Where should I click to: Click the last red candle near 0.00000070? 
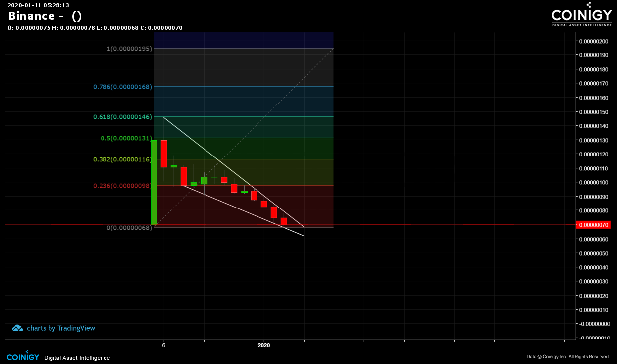(284, 221)
